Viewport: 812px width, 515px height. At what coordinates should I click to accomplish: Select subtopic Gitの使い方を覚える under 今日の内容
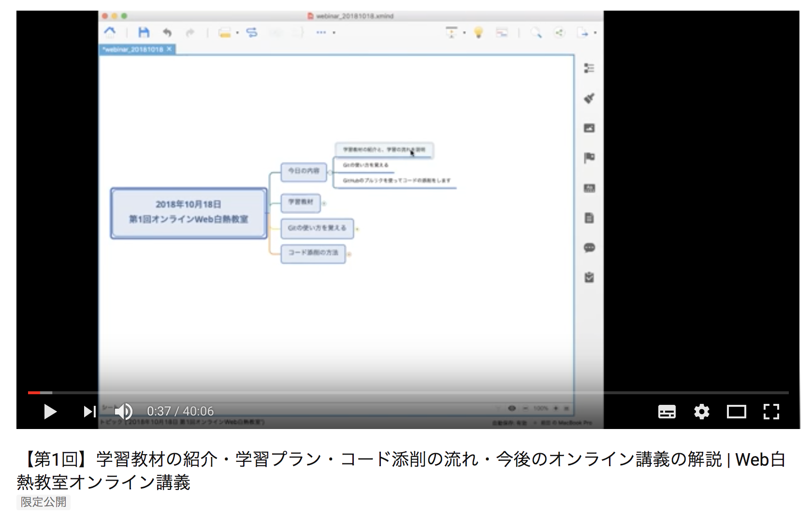[x=365, y=165]
